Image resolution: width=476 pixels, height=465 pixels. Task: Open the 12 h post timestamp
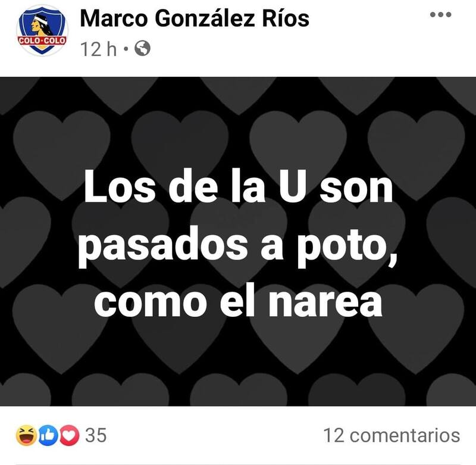[x=98, y=49]
